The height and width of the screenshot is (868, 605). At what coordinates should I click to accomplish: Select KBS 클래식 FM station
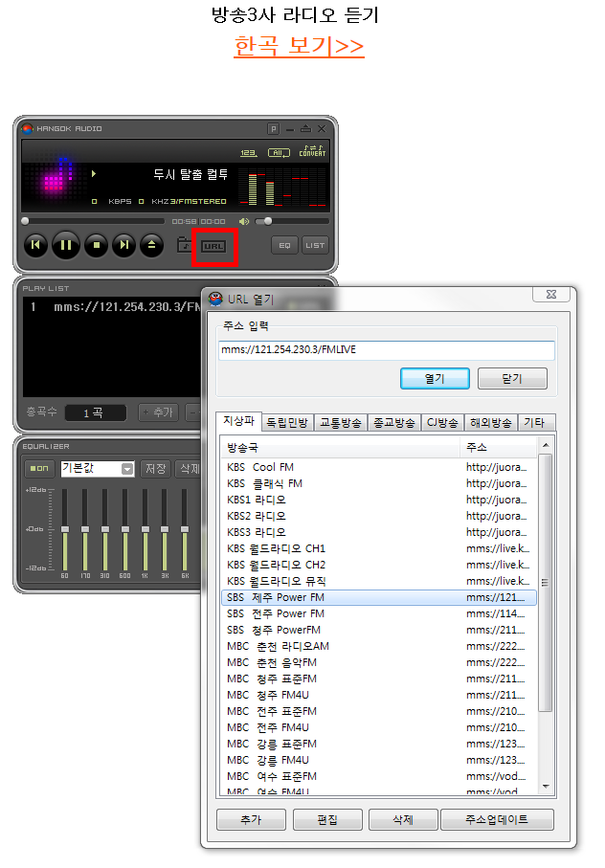tap(379, 484)
